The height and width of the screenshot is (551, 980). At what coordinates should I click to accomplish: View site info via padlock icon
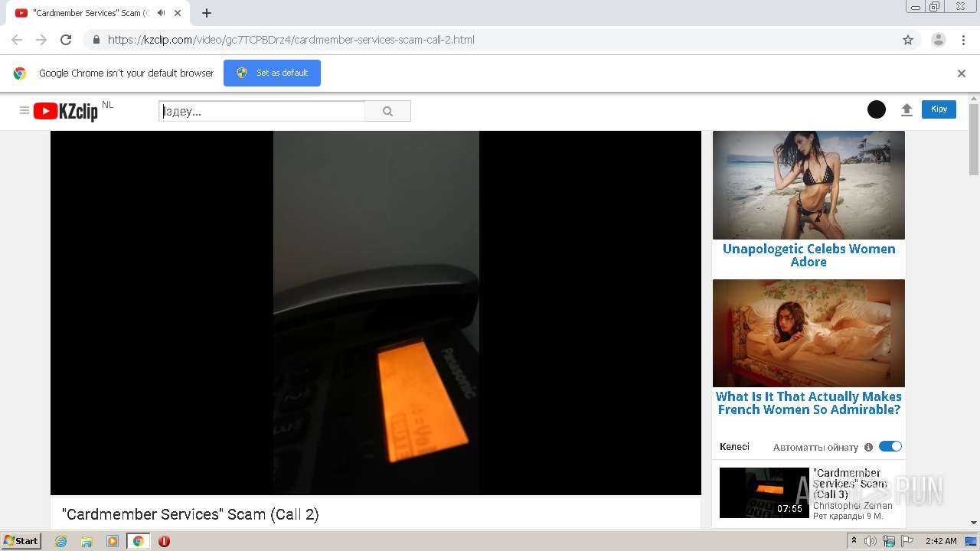(x=96, y=40)
